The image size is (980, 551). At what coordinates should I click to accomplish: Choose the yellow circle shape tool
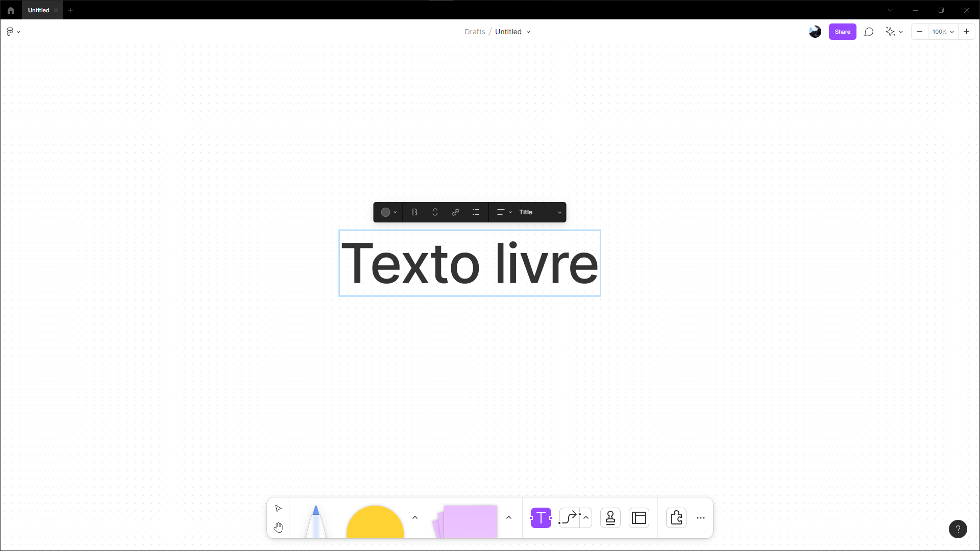click(375, 522)
